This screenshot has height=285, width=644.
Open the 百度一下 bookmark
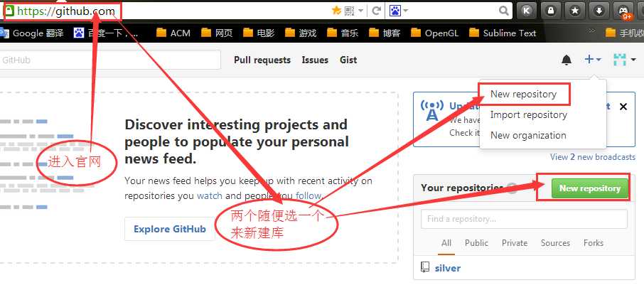pos(106,33)
